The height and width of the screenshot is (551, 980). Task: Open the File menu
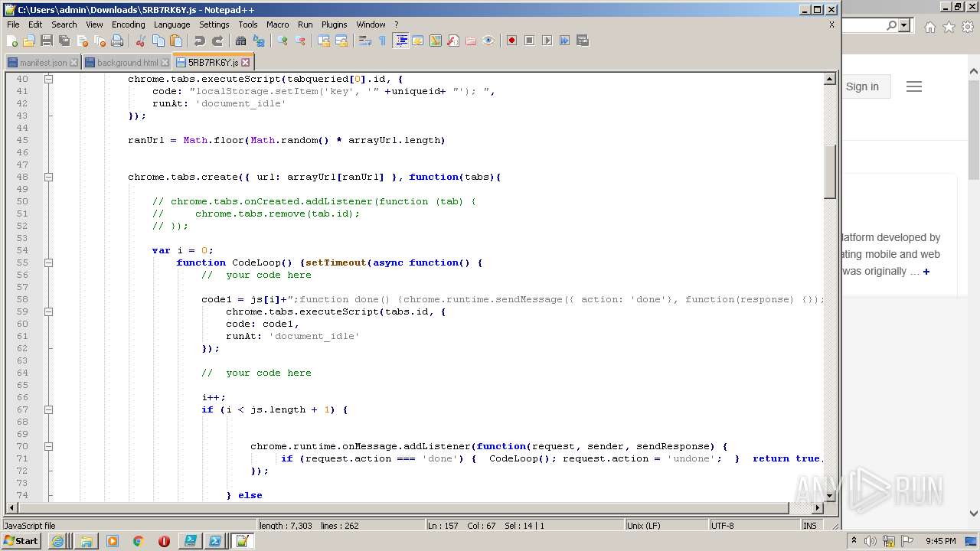[x=13, y=24]
